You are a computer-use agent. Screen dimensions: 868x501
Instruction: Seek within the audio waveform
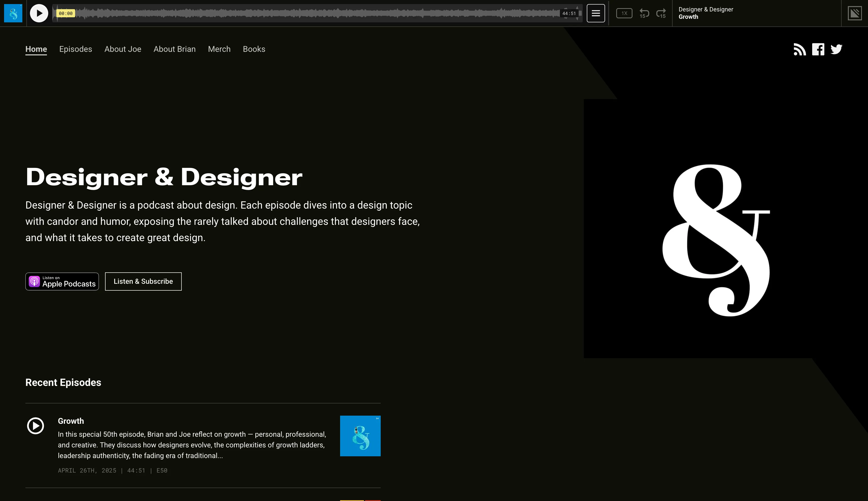(x=309, y=13)
